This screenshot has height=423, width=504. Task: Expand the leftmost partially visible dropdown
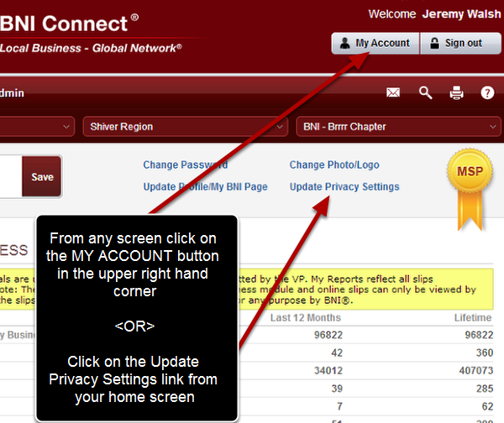point(37,127)
